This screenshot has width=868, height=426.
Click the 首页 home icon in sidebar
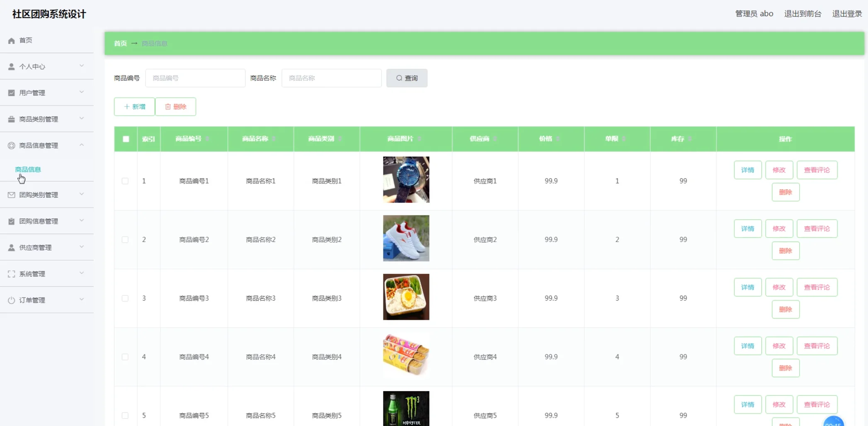(11, 40)
